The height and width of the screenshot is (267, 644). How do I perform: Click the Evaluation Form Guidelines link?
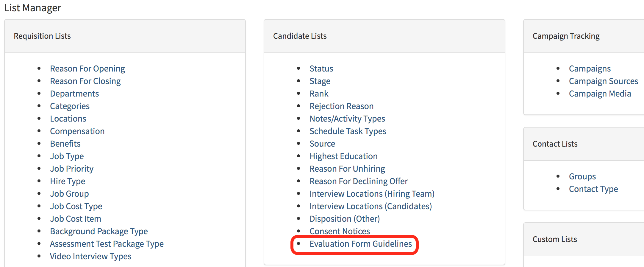coord(360,244)
